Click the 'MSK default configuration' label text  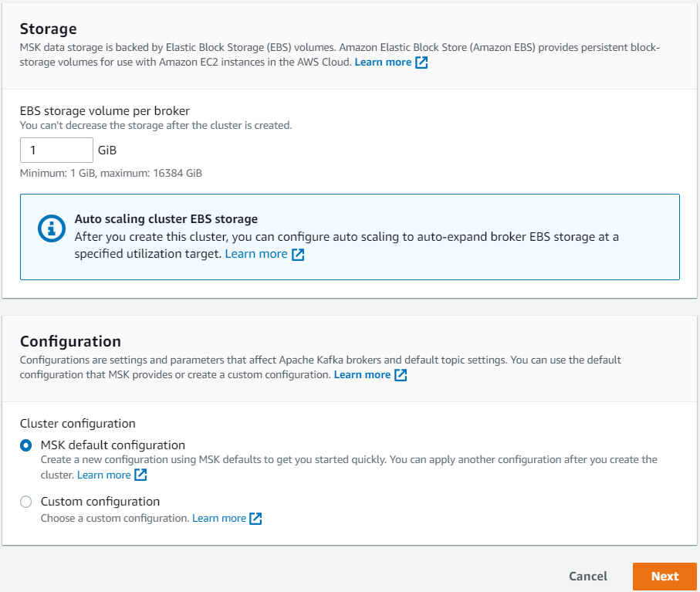[113, 445]
